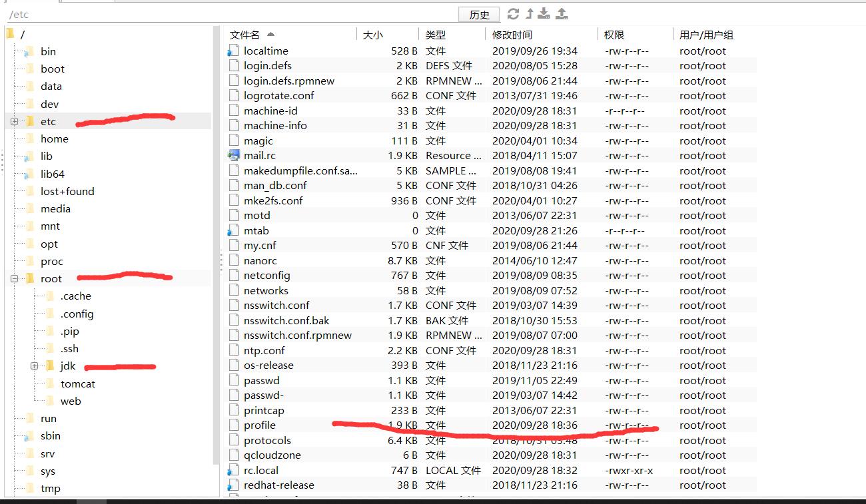
Task: Select the sbin folder in tree
Action: (x=51, y=435)
